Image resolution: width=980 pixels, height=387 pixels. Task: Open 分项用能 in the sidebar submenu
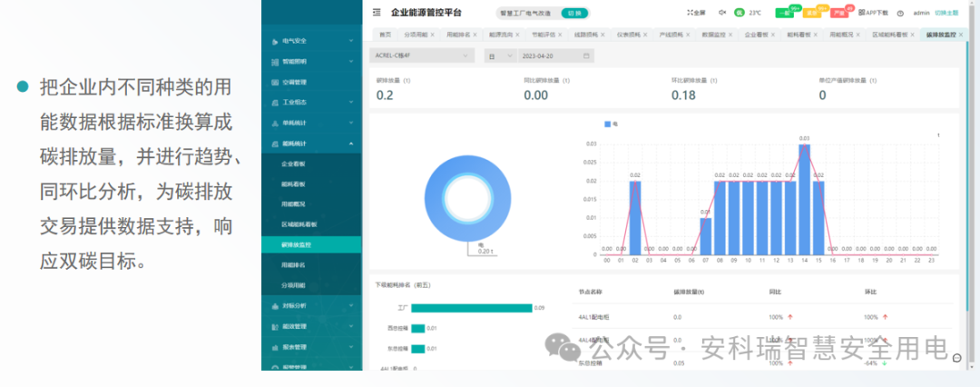pyautogui.click(x=311, y=285)
